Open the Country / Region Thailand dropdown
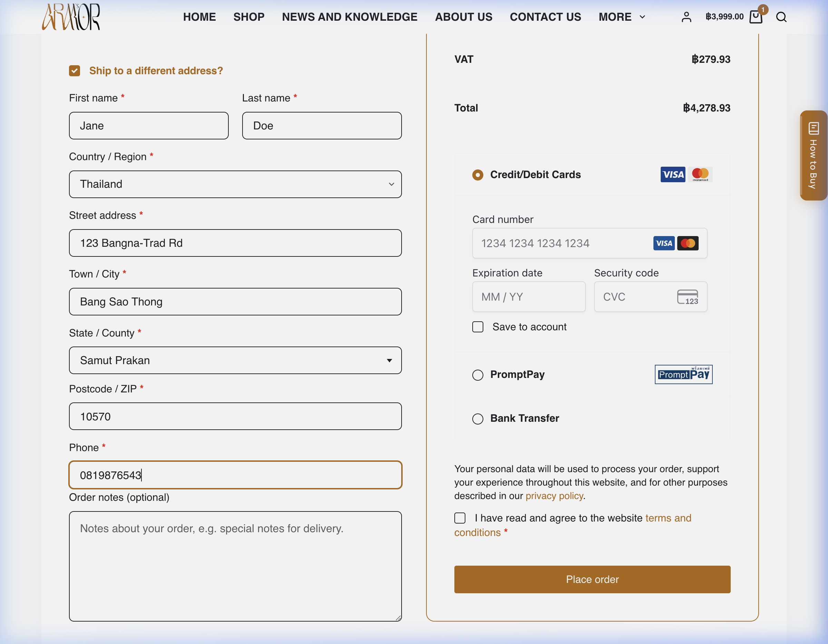The height and width of the screenshot is (644, 828). pos(235,184)
